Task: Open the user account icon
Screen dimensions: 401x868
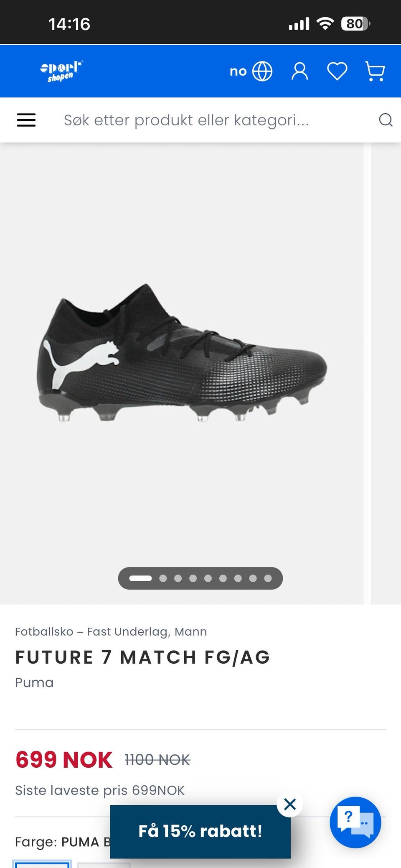Action: (x=299, y=71)
